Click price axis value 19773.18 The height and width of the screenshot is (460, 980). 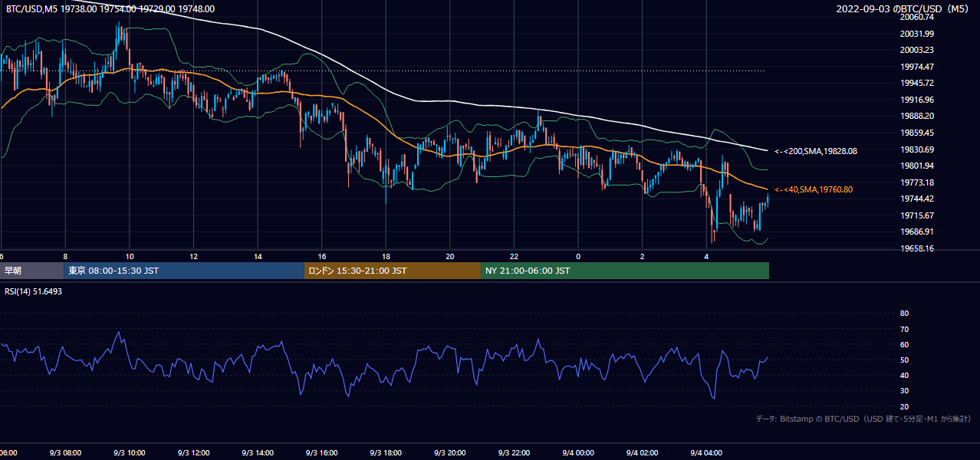click(917, 182)
